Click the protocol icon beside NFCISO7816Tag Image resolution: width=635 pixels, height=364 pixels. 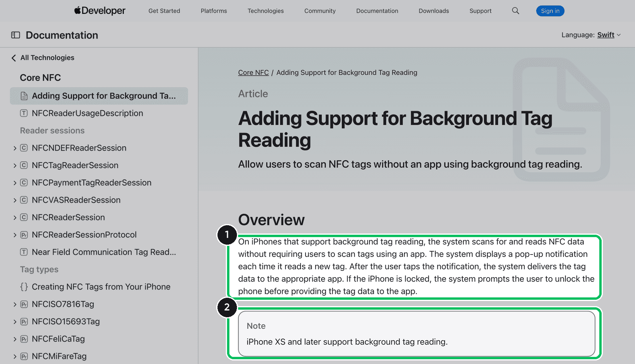pyautogui.click(x=24, y=305)
